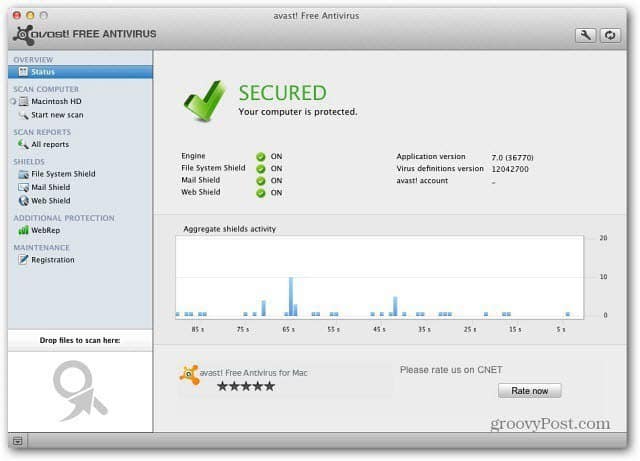Click the yellow minimize window button

tap(30, 16)
